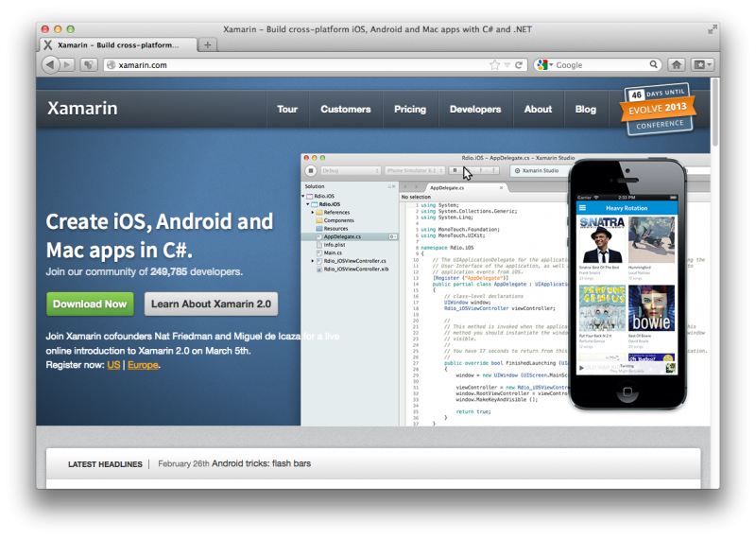This screenshot has width=756, height=539.
Task: Click the iPhone home button
Action: pos(627,391)
